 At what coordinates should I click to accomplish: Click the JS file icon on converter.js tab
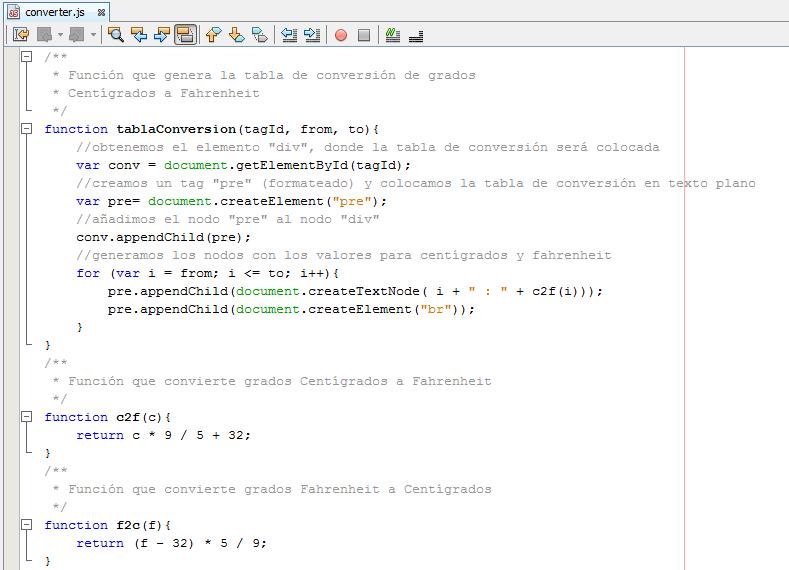pos(14,12)
